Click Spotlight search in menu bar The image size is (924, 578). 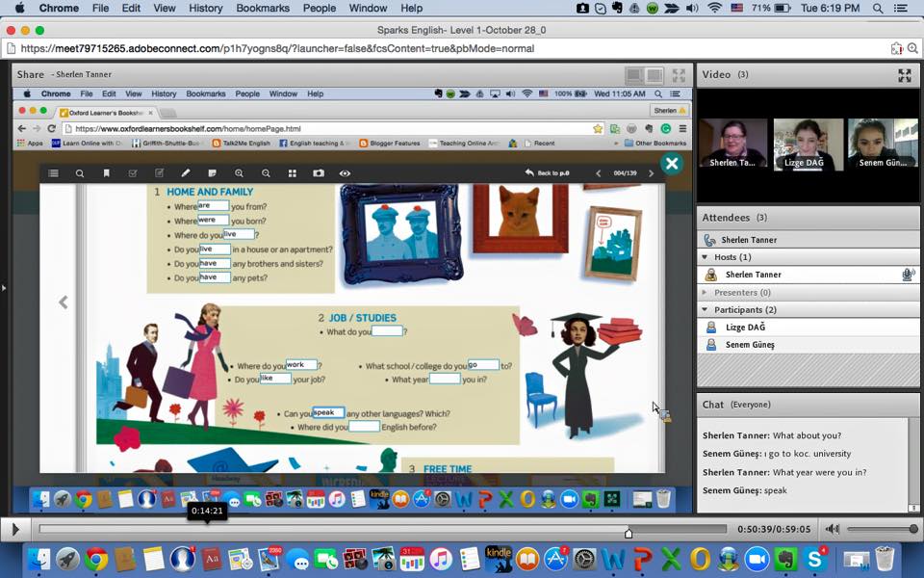tap(878, 9)
